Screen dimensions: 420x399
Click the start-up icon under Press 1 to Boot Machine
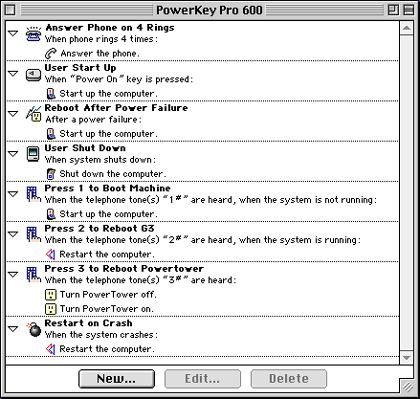pos(51,214)
